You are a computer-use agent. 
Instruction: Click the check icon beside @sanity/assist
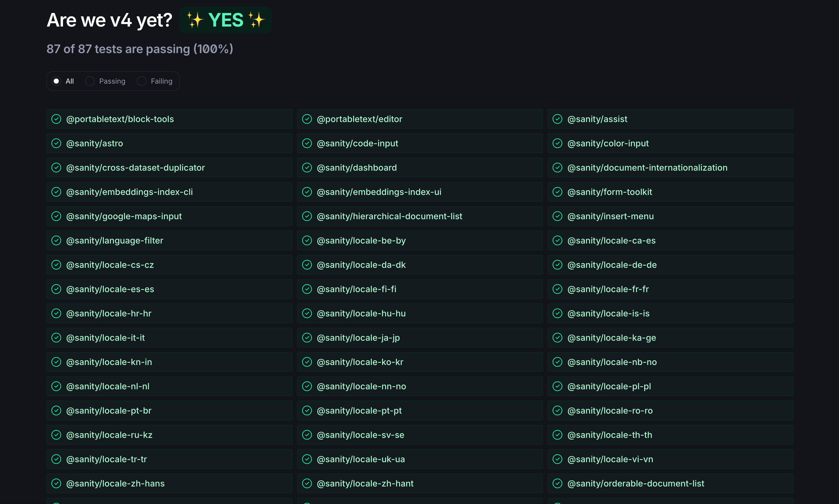point(557,119)
